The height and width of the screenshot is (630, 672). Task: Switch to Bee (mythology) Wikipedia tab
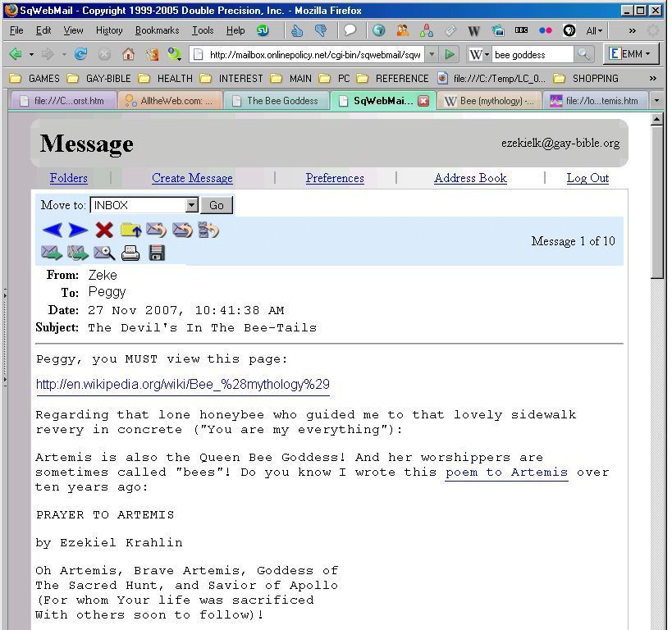489,101
